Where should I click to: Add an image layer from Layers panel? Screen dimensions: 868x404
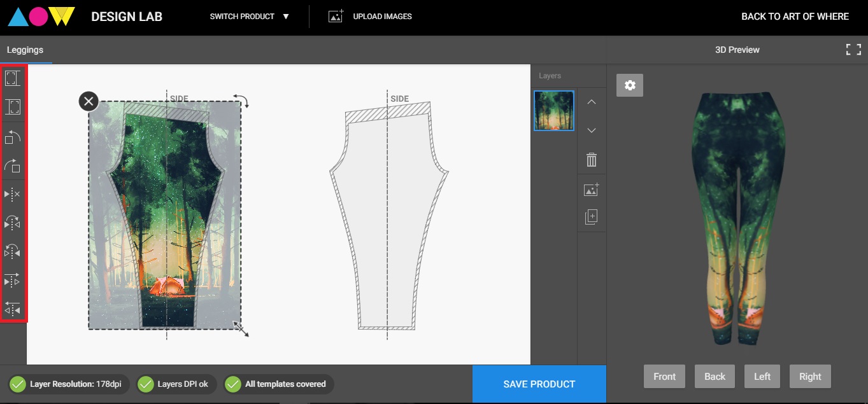click(592, 189)
